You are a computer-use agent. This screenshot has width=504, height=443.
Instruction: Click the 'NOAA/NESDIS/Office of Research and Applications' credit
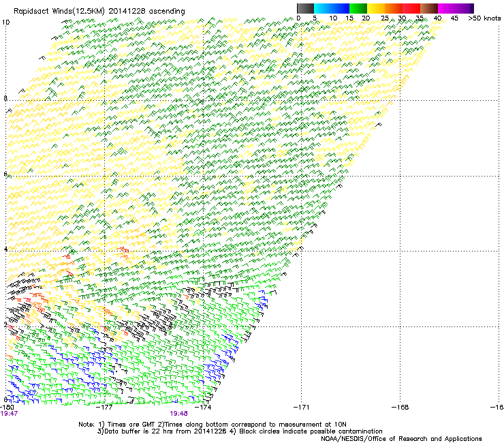click(401, 439)
